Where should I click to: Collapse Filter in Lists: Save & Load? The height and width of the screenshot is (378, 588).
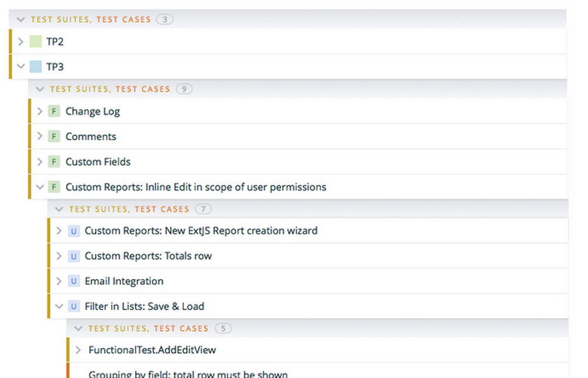click(x=59, y=306)
